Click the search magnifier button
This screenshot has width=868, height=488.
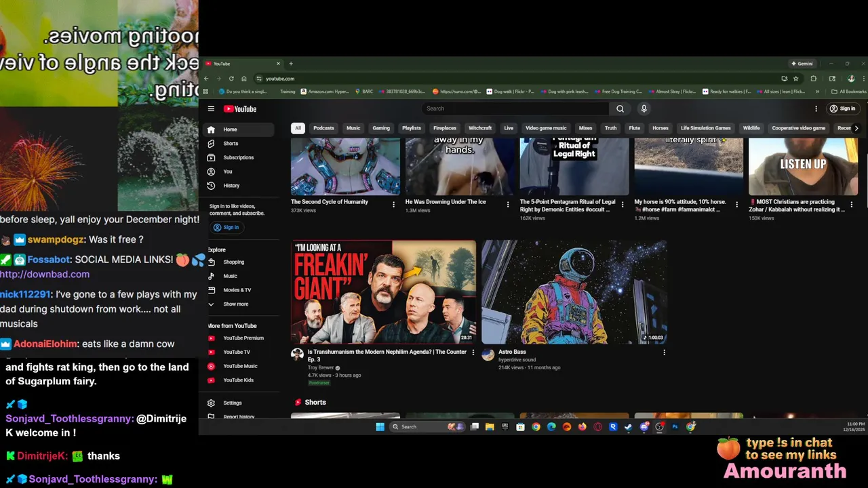(x=620, y=108)
